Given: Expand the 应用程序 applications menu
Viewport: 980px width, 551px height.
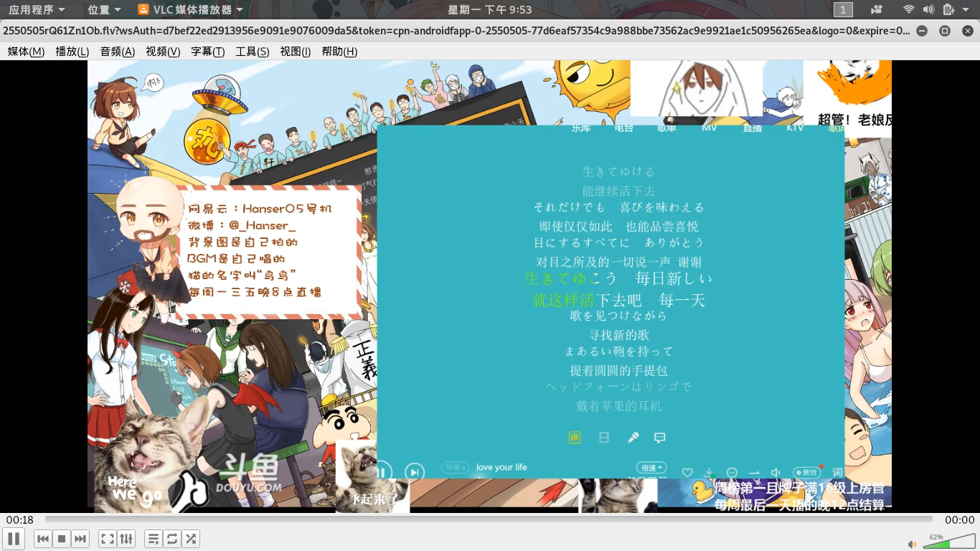Looking at the screenshot, I should 37,9.
